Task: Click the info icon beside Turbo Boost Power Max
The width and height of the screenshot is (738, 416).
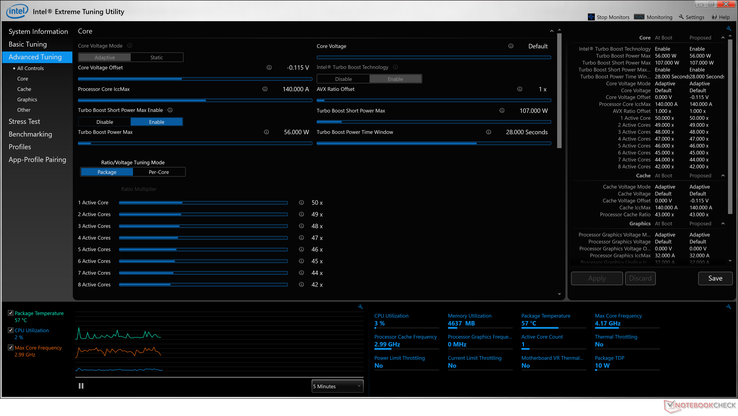Action: (x=266, y=132)
